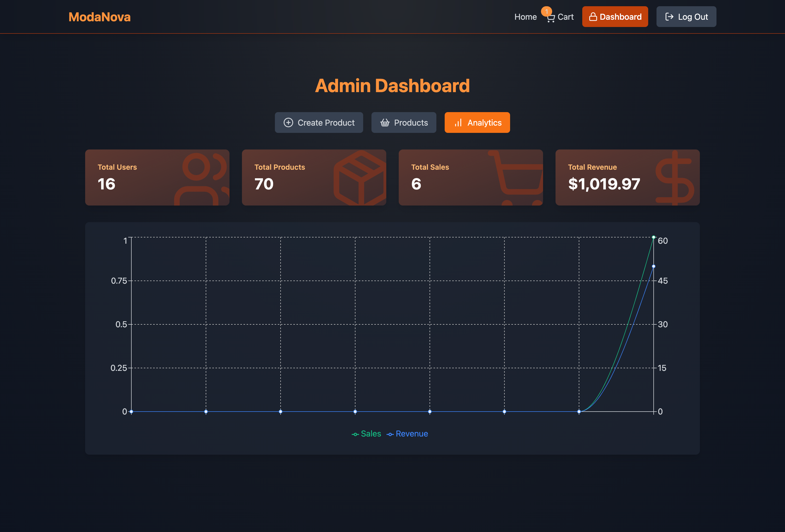Screen dimensions: 785x532
Task: Click the bar chart icon on Analytics
Action: coord(458,122)
